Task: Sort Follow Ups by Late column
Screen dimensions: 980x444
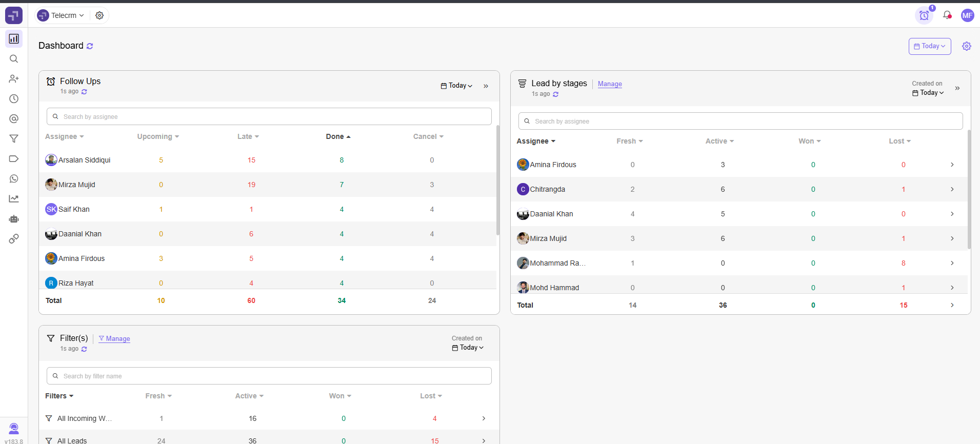Action: (248, 136)
